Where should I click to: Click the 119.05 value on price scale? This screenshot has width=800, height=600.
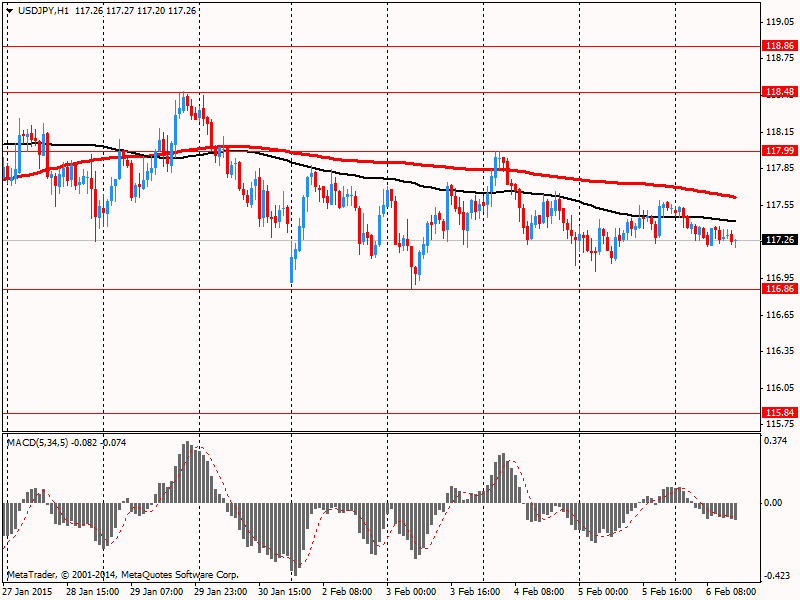(780, 22)
